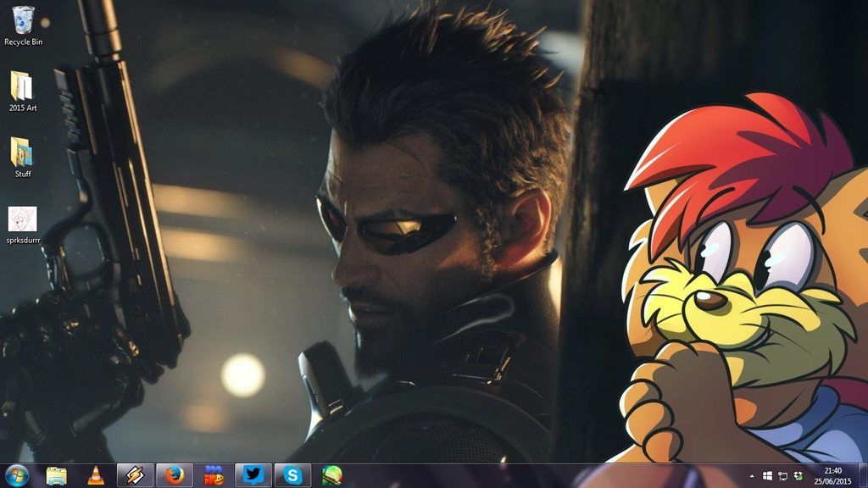Select the 2015 Art folder on desktop
The height and width of the screenshot is (488, 868).
(22, 86)
